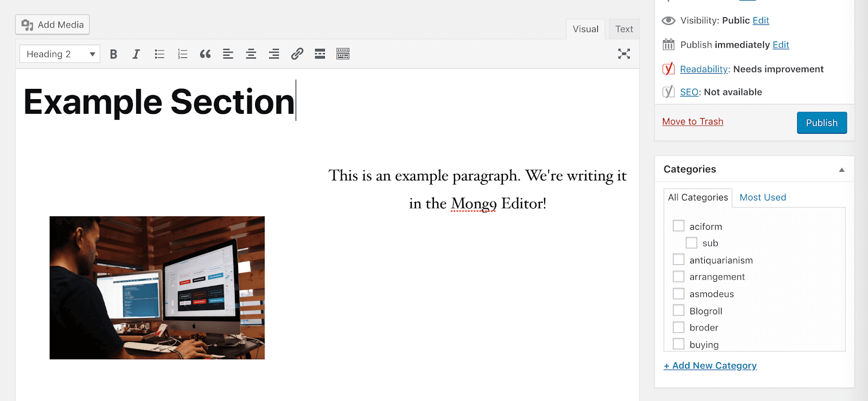The width and height of the screenshot is (868, 401).
Task: Click the visibility eye icon
Action: pyautogui.click(x=668, y=21)
